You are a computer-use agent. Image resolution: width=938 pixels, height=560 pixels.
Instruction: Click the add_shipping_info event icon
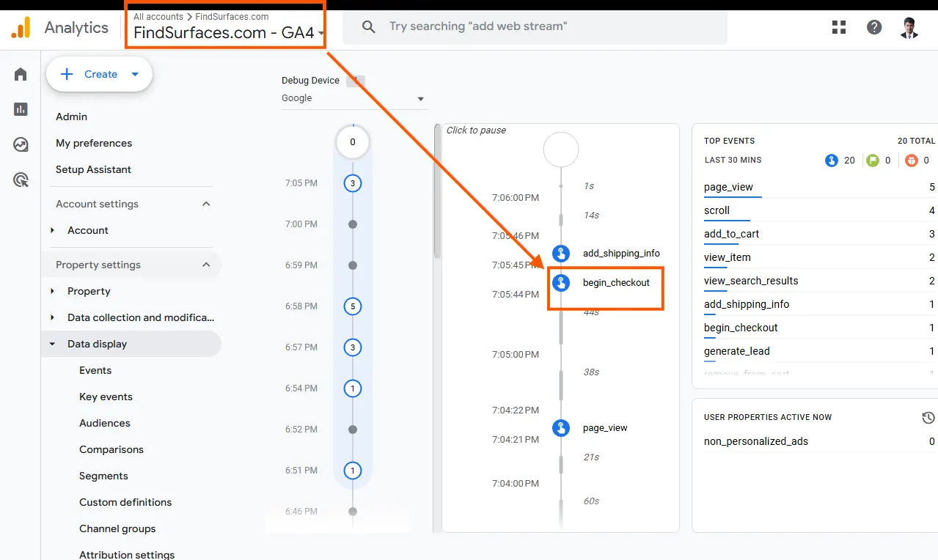point(561,253)
